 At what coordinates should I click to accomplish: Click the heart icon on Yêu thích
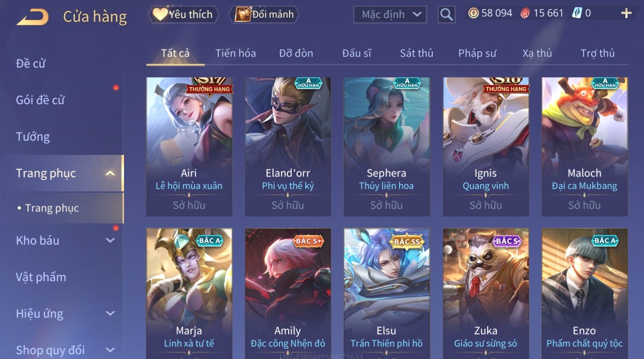point(160,14)
